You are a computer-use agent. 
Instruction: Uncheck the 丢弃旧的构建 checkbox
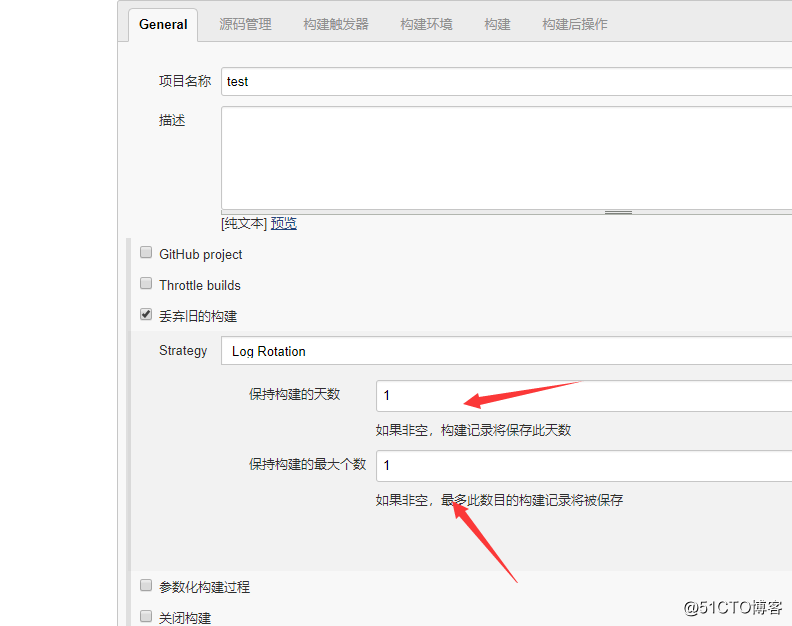pyautogui.click(x=146, y=314)
